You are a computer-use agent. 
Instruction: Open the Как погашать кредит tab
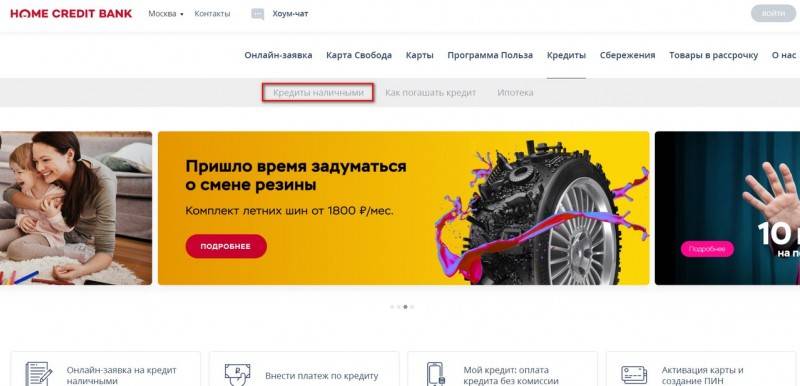[x=431, y=93]
